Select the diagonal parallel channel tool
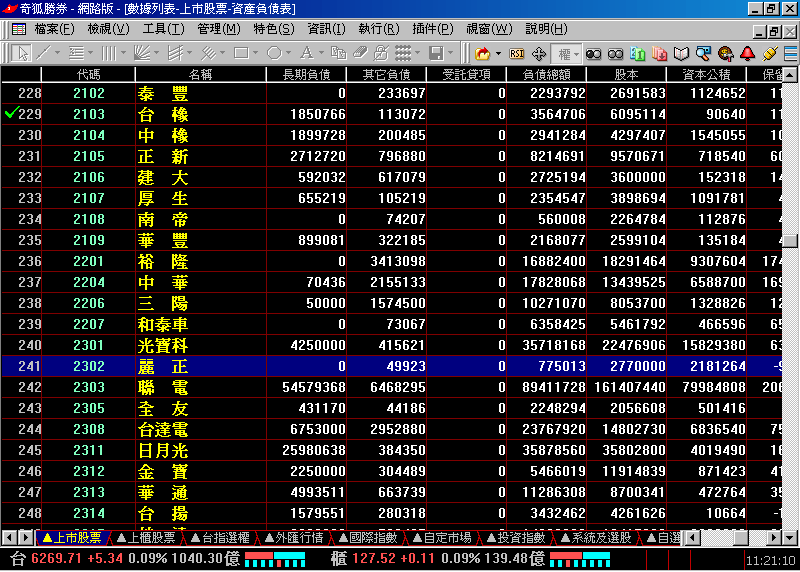 point(208,53)
